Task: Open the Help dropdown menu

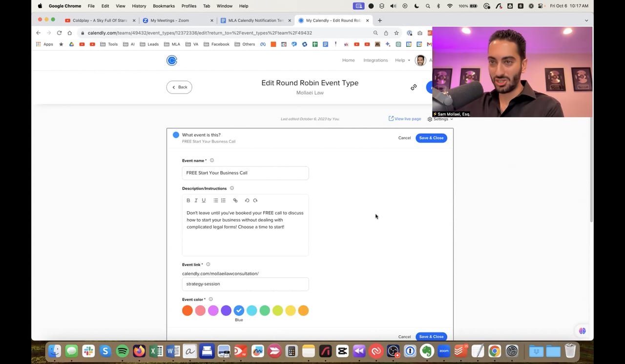Action: tap(402, 61)
